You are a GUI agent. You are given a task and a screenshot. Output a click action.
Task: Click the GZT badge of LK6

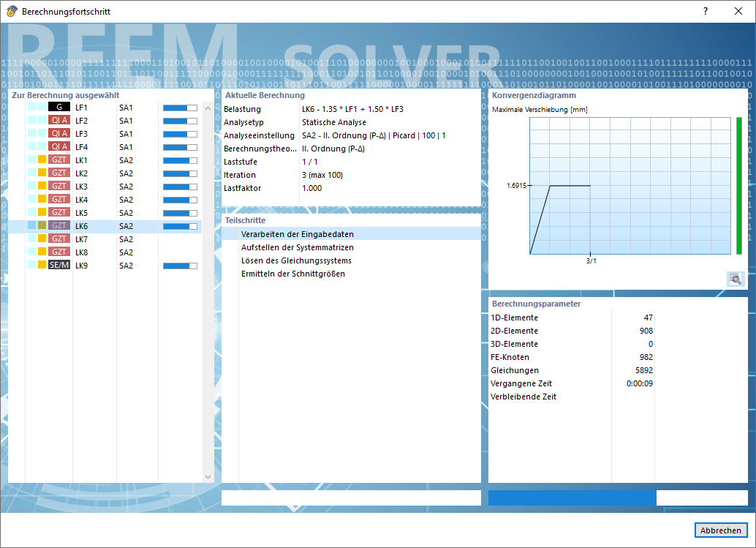(x=59, y=225)
